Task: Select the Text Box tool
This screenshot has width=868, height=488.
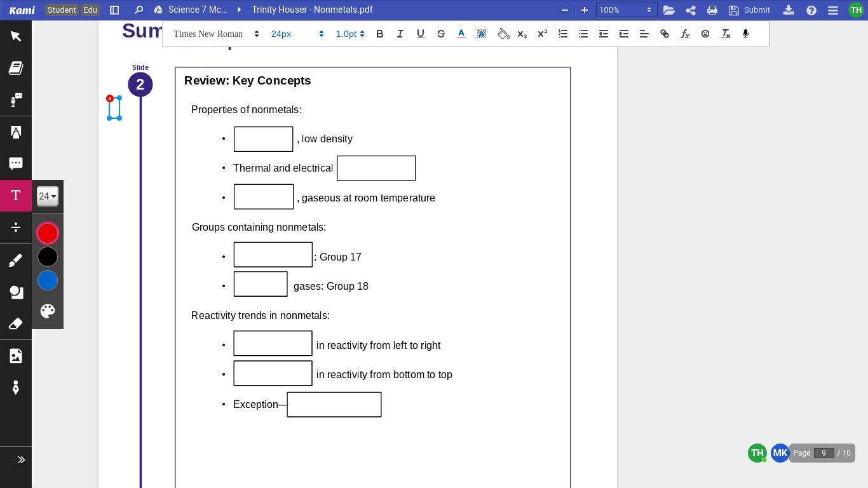Action: click(x=16, y=195)
